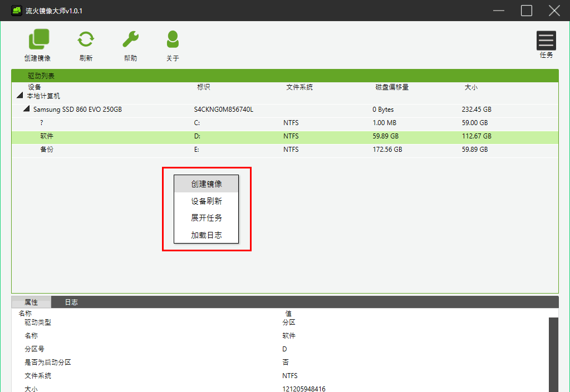Click serial S4CKNG0M856740L

pos(224,109)
